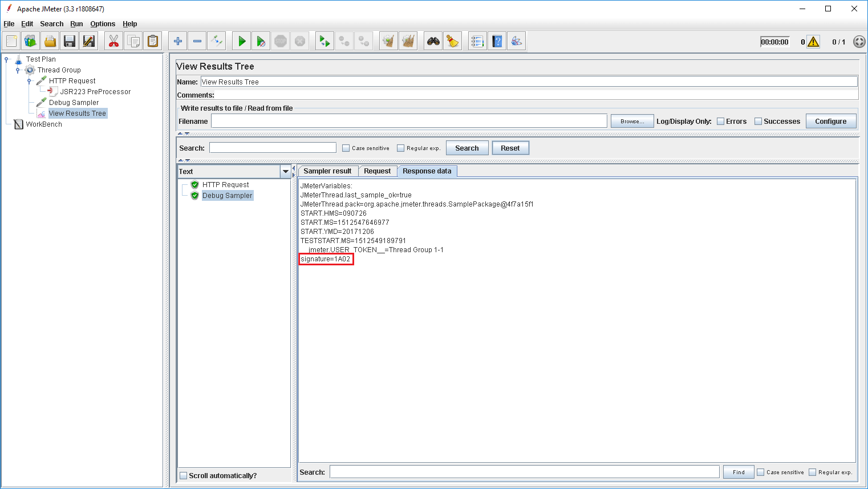This screenshot has height=489, width=868.
Task: Select JSR223 PreProcessor in the tree
Action: pos(95,92)
